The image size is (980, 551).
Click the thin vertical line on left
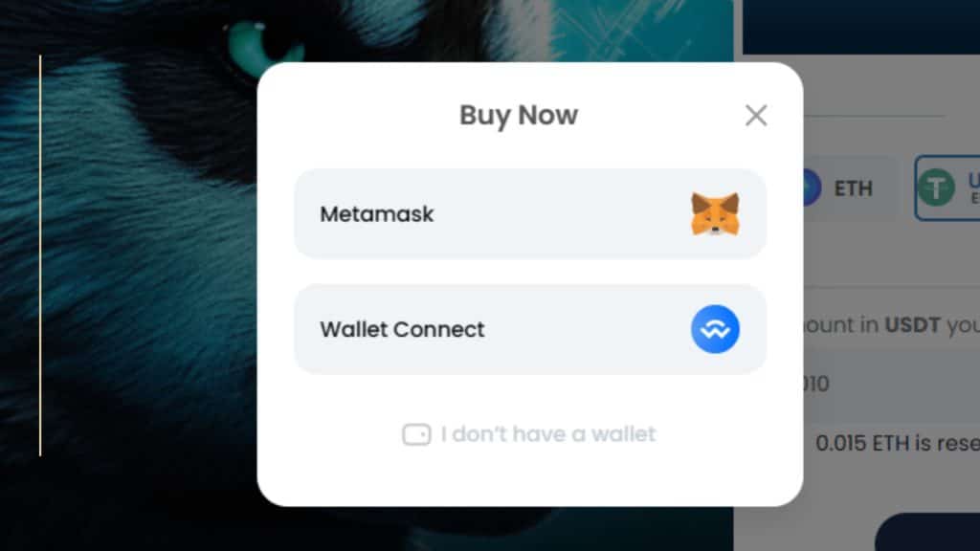[x=40, y=255]
